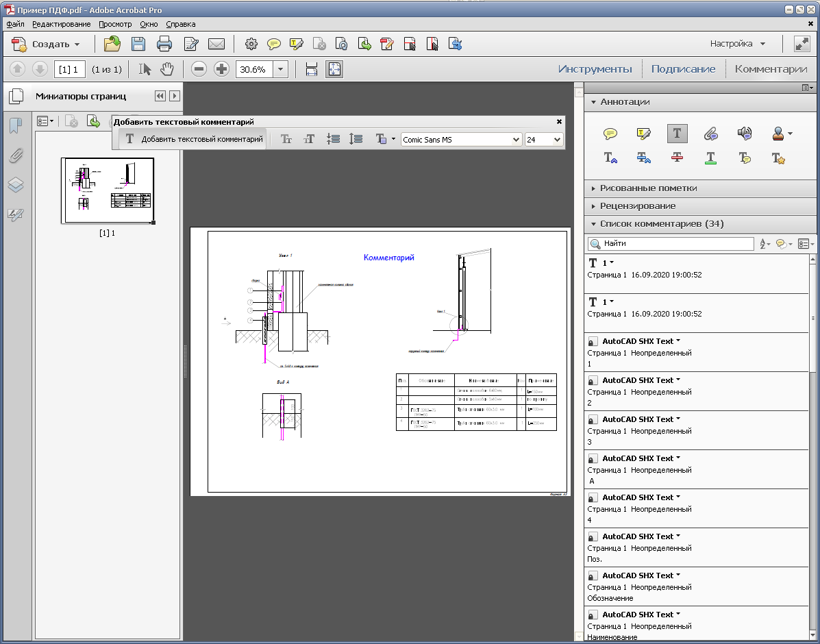Image resolution: width=820 pixels, height=644 pixels.
Task: Select the strikethrough text annotation tool
Action: tap(677, 158)
